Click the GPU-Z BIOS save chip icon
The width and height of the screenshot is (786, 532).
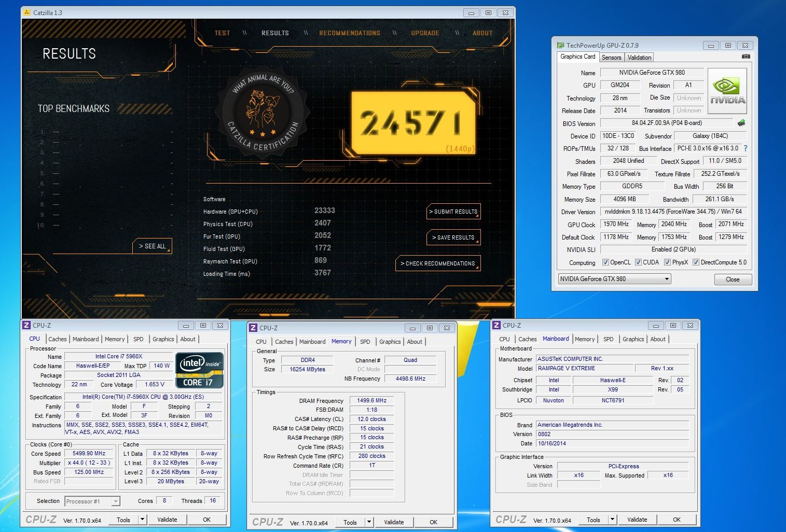[741, 123]
